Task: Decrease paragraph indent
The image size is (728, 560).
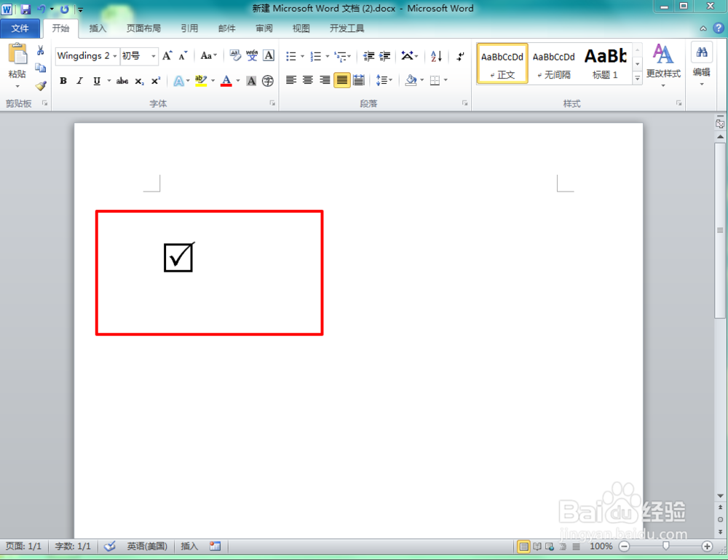Action: click(368, 56)
